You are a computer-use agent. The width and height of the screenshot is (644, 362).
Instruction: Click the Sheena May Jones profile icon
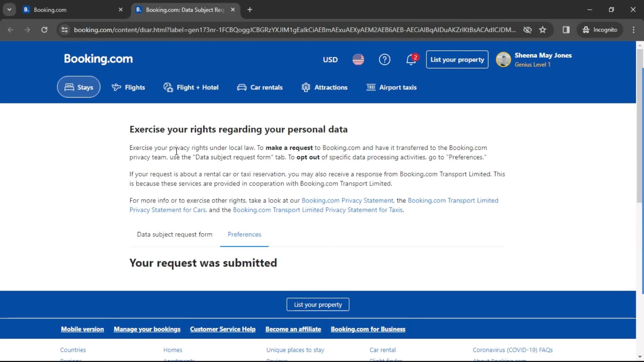pyautogui.click(x=504, y=59)
